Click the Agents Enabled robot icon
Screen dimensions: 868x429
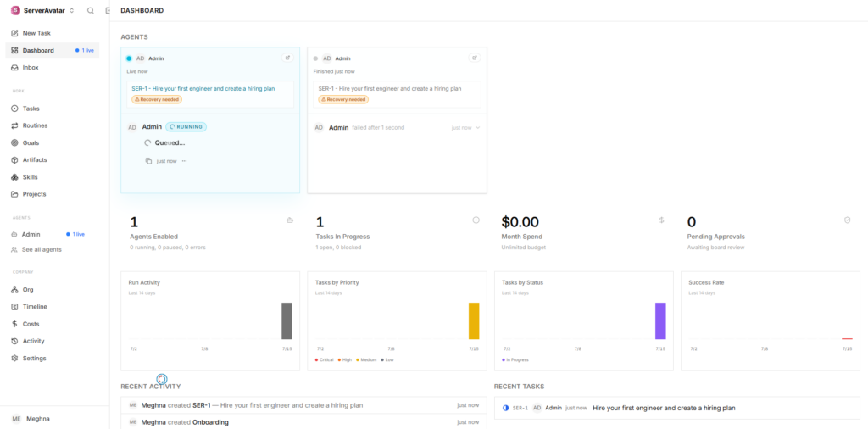pos(290,220)
